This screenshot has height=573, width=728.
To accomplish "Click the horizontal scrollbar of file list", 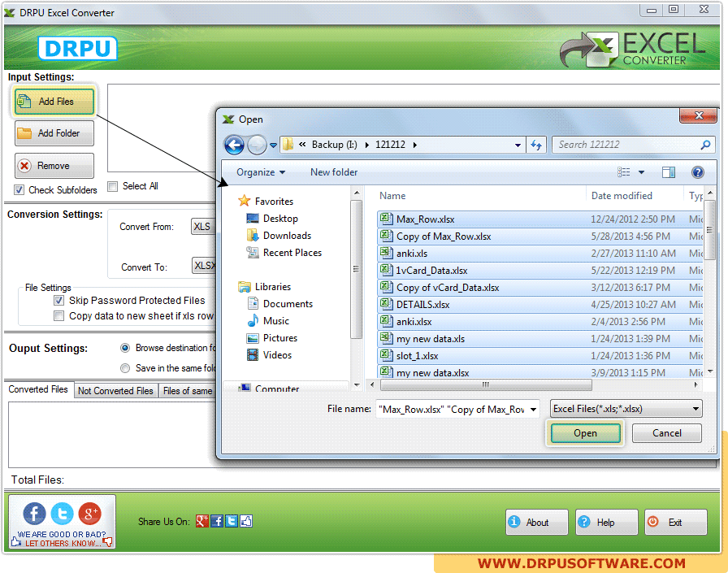I will (x=486, y=385).
